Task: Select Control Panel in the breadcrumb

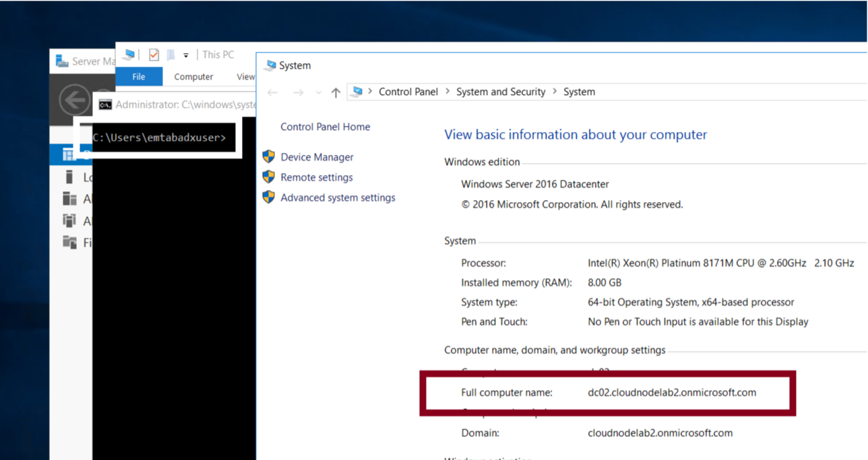Action: click(x=408, y=92)
